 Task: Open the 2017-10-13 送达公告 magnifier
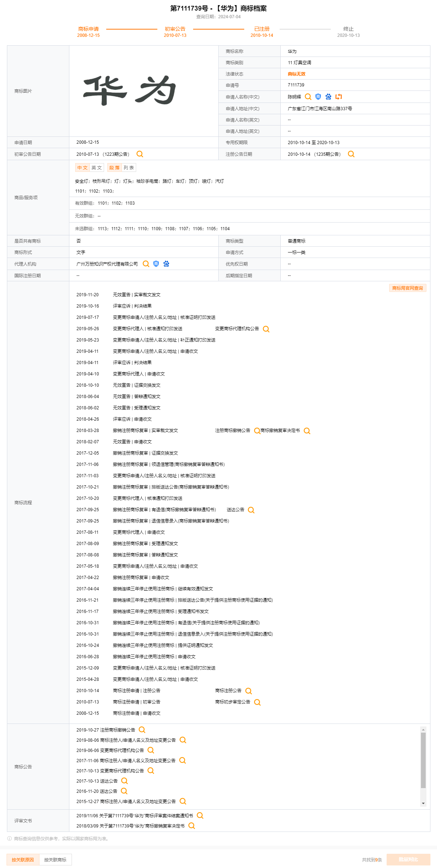click(124, 781)
